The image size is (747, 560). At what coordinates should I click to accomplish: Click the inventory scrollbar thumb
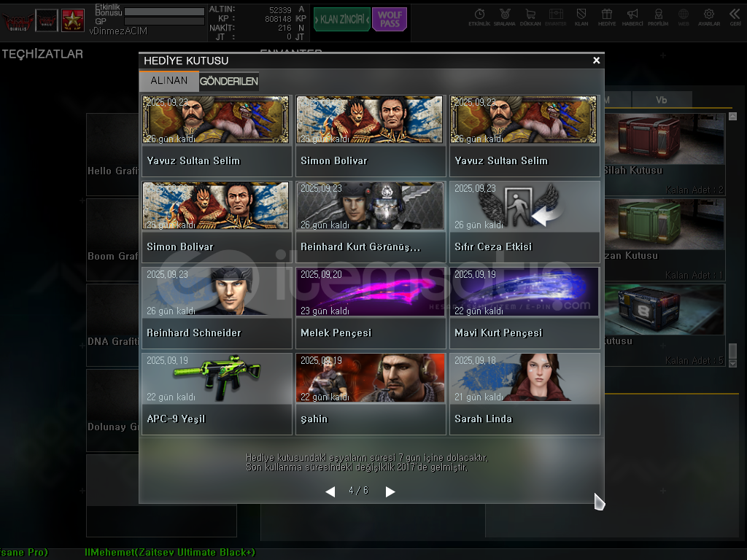coord(732,351)
